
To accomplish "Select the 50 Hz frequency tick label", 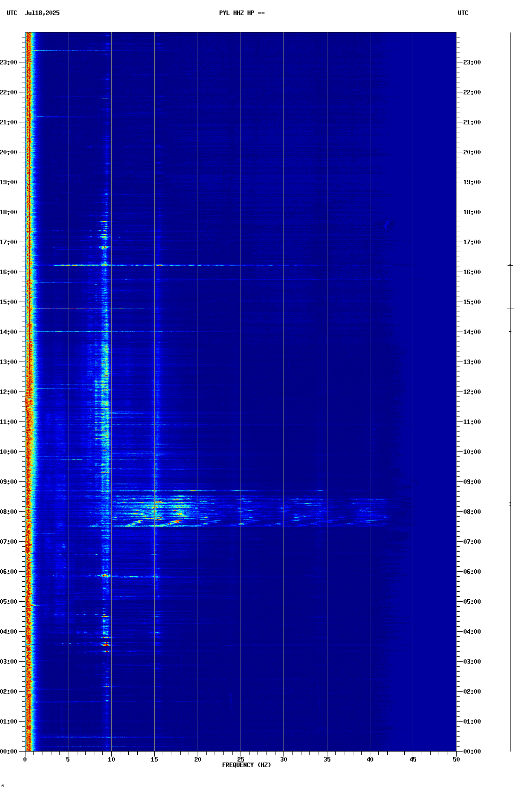I will pos(456,760).
